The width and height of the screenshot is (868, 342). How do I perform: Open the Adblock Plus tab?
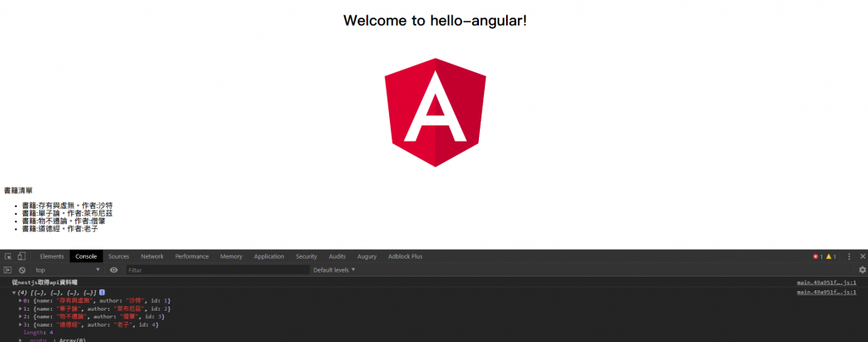tap(405, 256)
